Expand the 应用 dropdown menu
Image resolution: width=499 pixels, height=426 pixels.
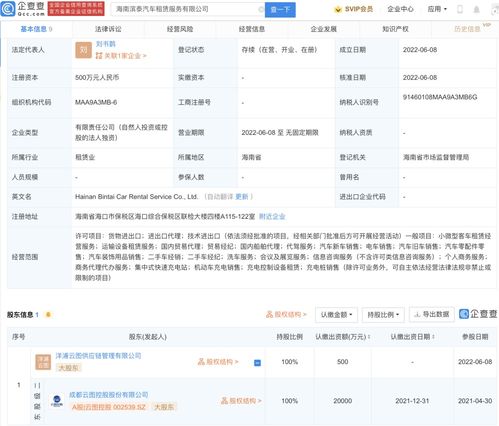(x=437, y=9)
